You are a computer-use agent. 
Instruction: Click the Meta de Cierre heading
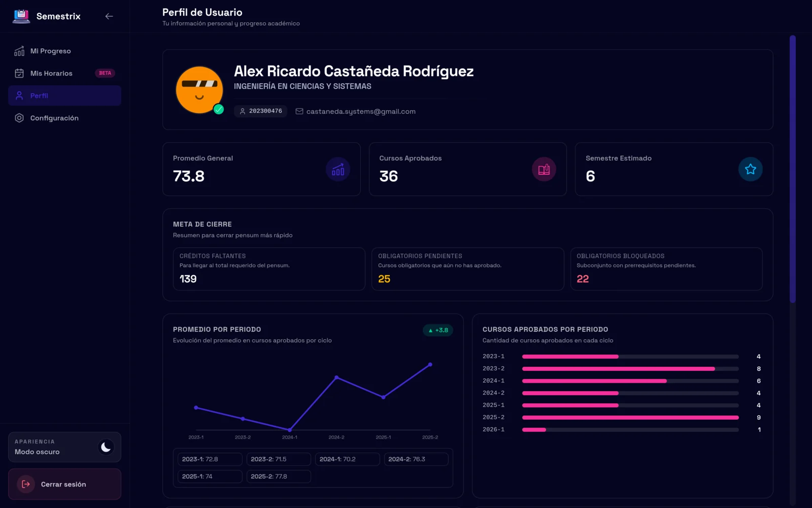point(202,224)
